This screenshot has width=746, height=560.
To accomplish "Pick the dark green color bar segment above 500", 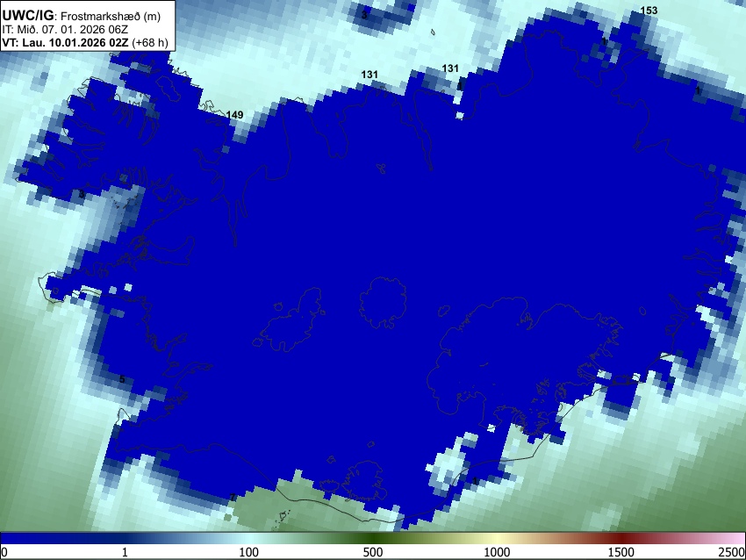I will (x=372, y=539).
